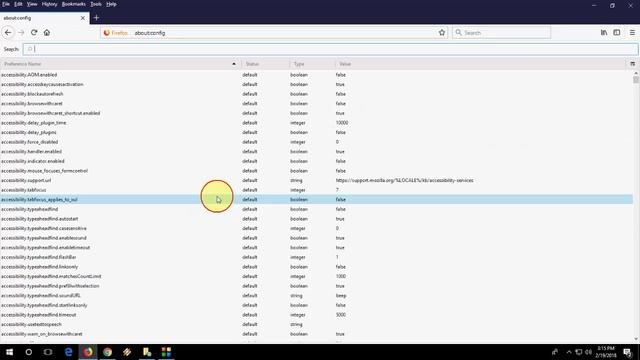Click the about:config URL address bar
The width and height of the screenshot is (640, 360).
[273, 33]
